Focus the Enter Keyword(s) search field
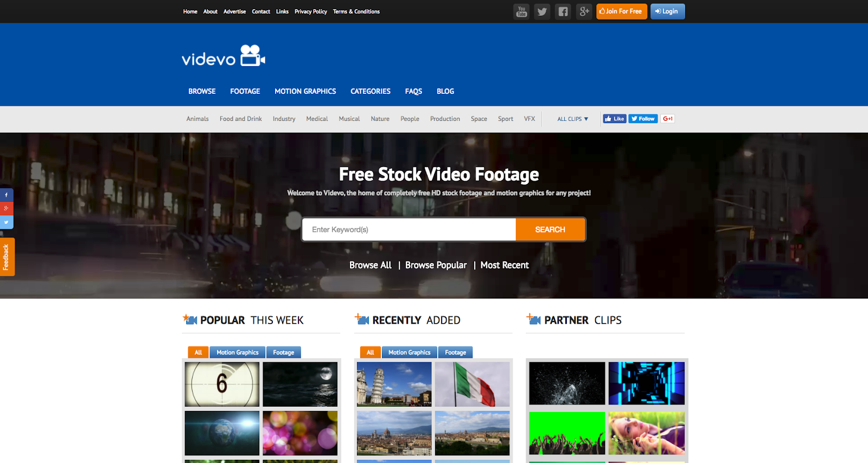Image resolution: width=868 pixels, height=463 pixels. pos(409,229)
